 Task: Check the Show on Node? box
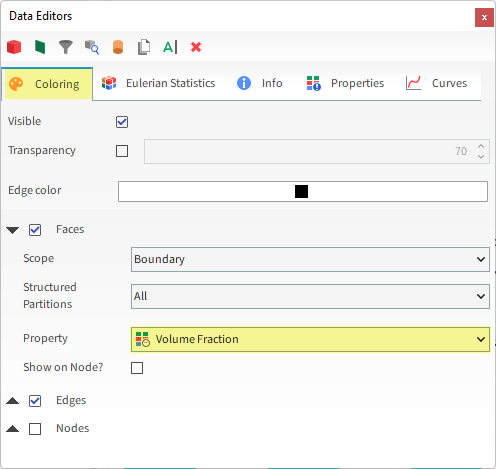[137, 368]
